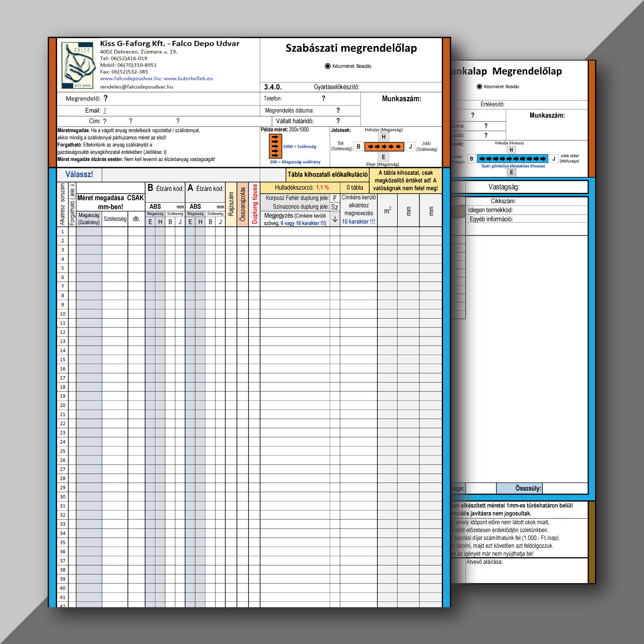Viewport: 644px width, 644px height.
Task: Select row number 10 in the parts table
Action: [x=63, y=314]
